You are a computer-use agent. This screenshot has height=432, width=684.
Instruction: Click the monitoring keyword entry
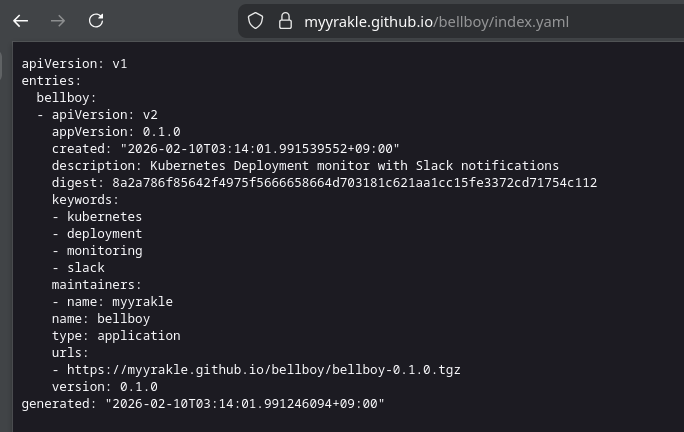click(104, 250)
